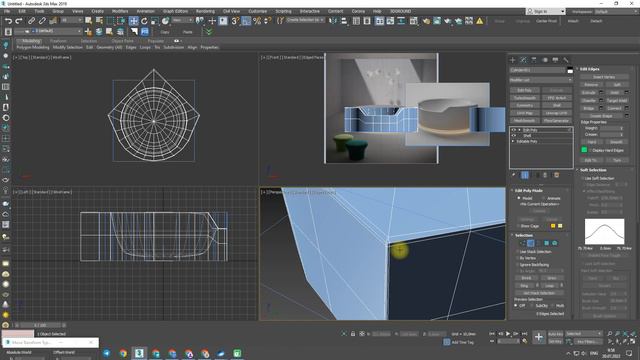640x360 pixels.
Task: Click the Connect button in Edit Edges
Action: coord(614,108)
